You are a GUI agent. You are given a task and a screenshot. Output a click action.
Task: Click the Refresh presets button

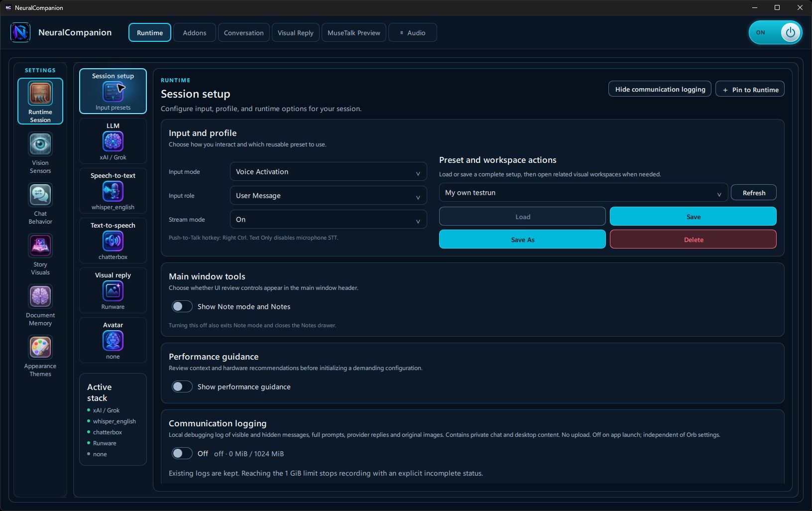tap(754, 193)
